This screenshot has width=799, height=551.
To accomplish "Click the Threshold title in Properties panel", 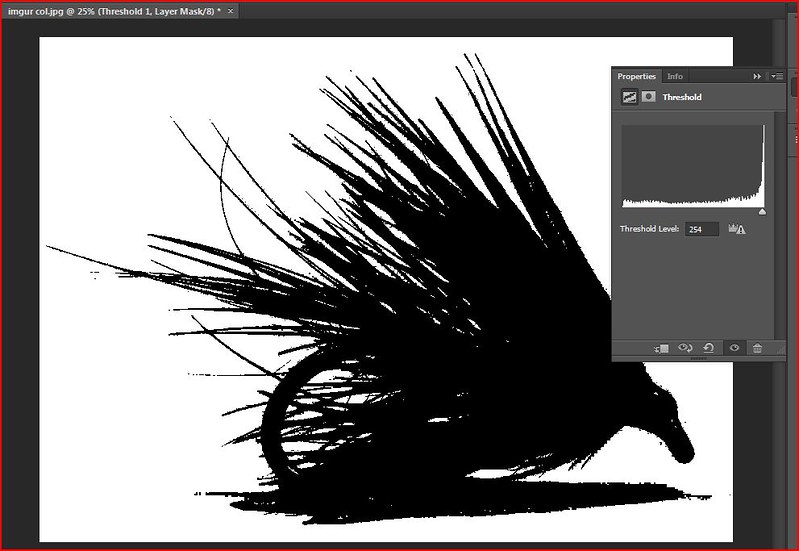I will tap(682, 97).
